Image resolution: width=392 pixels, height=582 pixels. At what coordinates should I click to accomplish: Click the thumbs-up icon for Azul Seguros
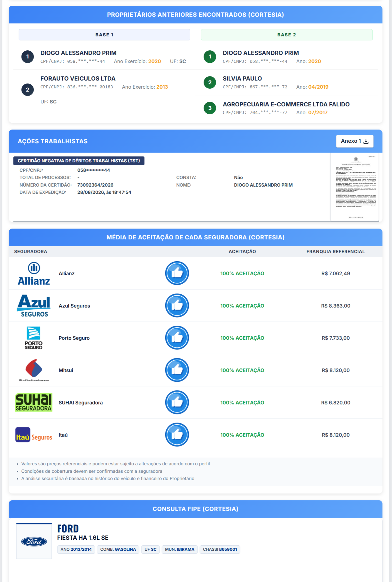(177, 305)
